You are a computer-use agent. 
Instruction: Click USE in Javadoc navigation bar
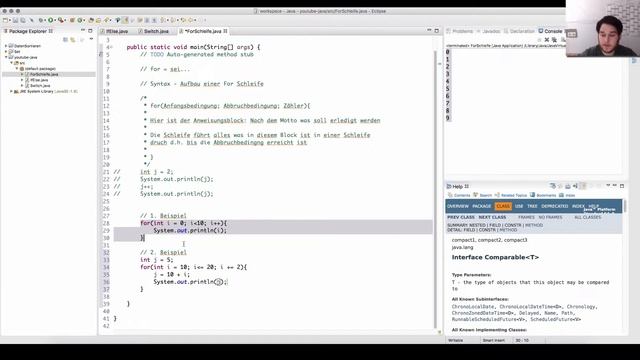tap(519, 207)
